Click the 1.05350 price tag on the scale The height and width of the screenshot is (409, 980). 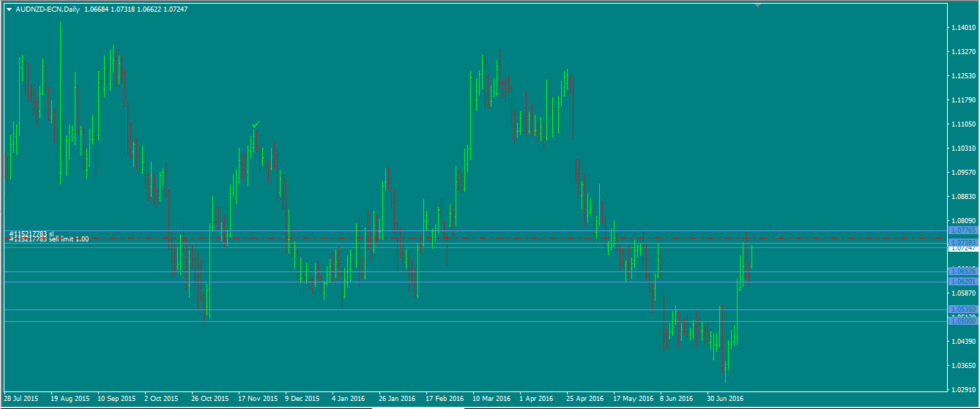coord(962,309)
